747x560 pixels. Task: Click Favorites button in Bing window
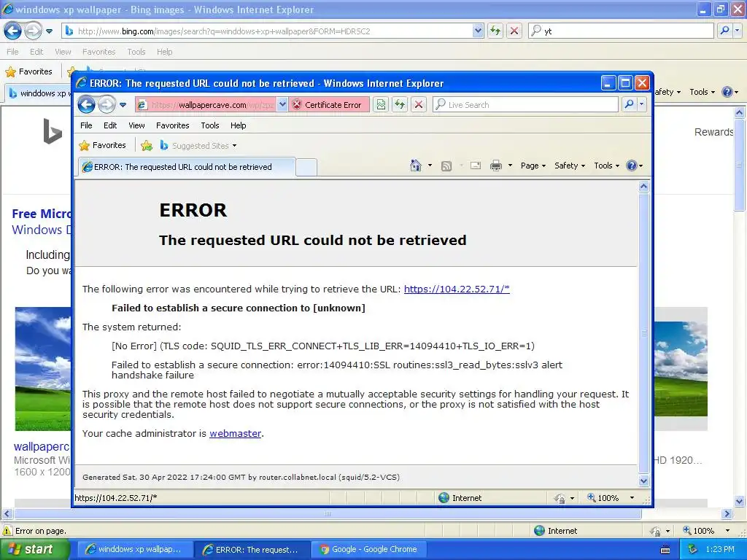[28, 71]
